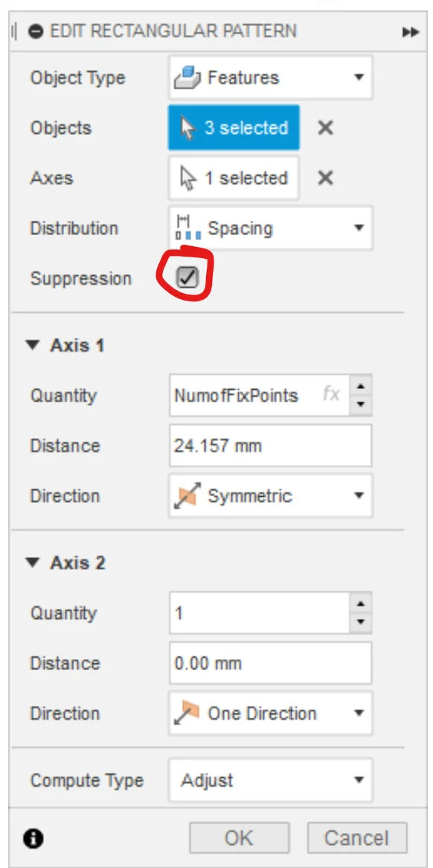Click the fx icon in Axis 1 Quantity field
Screen dimensions: 433x868
click(x=331, y=395)
